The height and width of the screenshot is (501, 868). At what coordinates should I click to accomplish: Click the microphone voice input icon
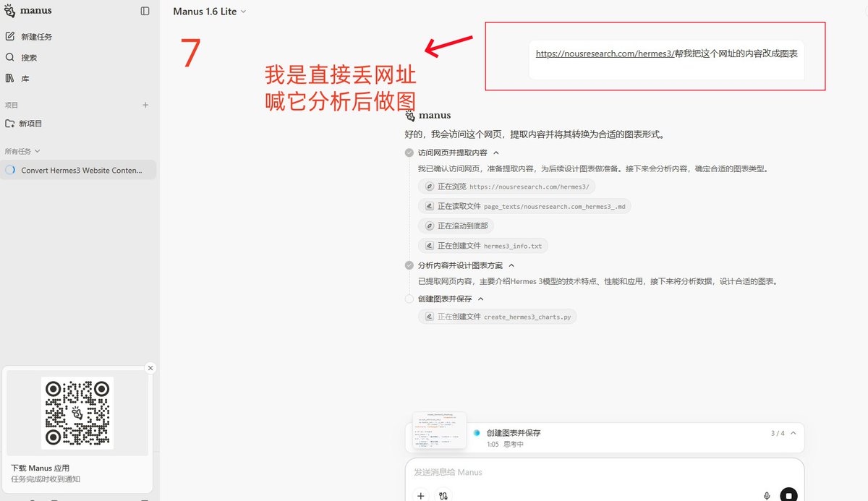point(767,495)
